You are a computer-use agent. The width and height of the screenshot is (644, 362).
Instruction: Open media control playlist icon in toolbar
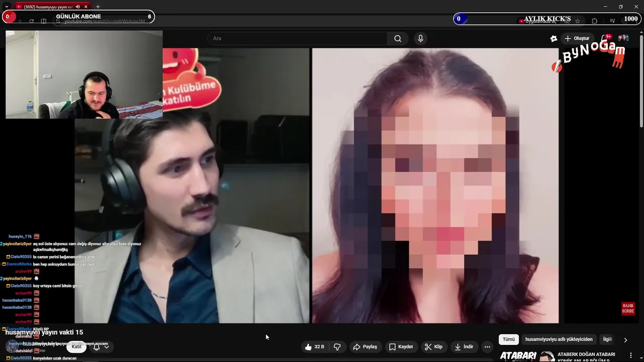[x=612, y=21]
